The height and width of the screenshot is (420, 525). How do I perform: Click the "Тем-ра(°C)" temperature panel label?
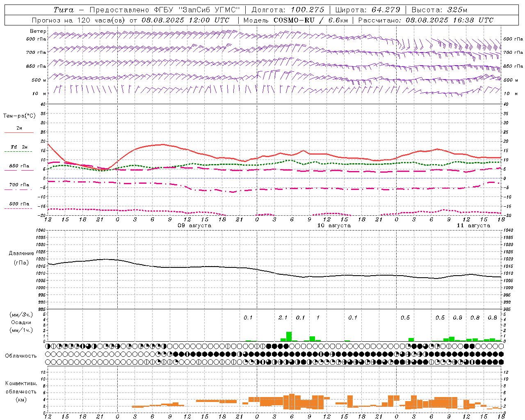tap(19, 116)
